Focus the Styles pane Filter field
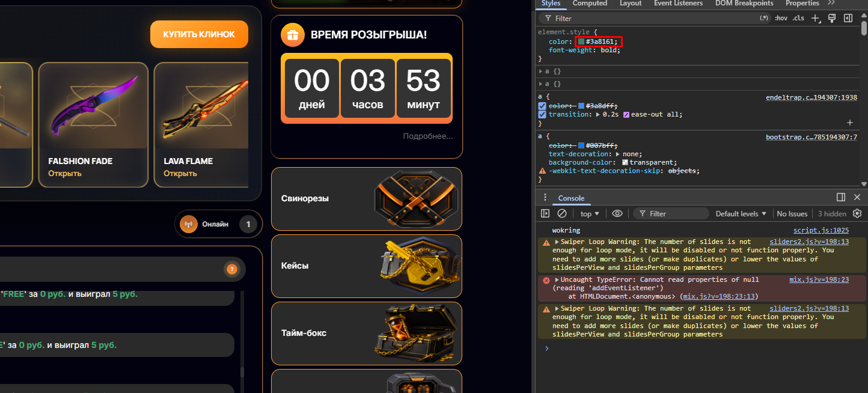Viewport: 868px width, 393px height. pyautogui.click(x=655, y=18)
